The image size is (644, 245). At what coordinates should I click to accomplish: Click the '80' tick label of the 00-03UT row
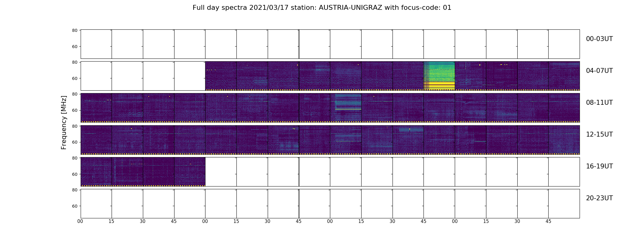(x=75, y=30)
